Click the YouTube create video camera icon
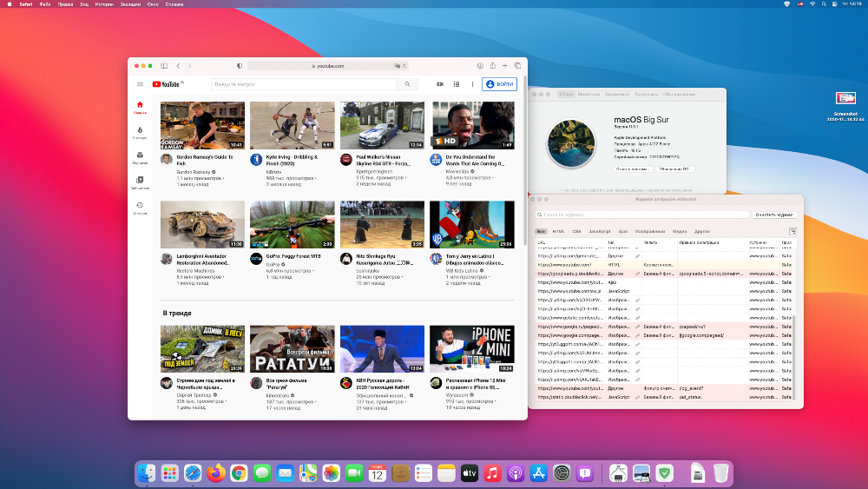This screenshot has width=868, height=489. tap(440, 84)
